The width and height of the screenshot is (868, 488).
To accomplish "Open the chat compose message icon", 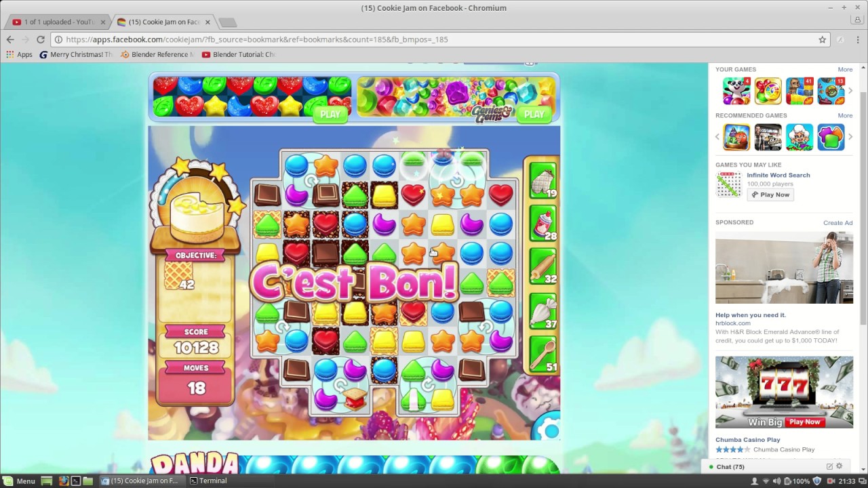I will (x=829, y=466).
